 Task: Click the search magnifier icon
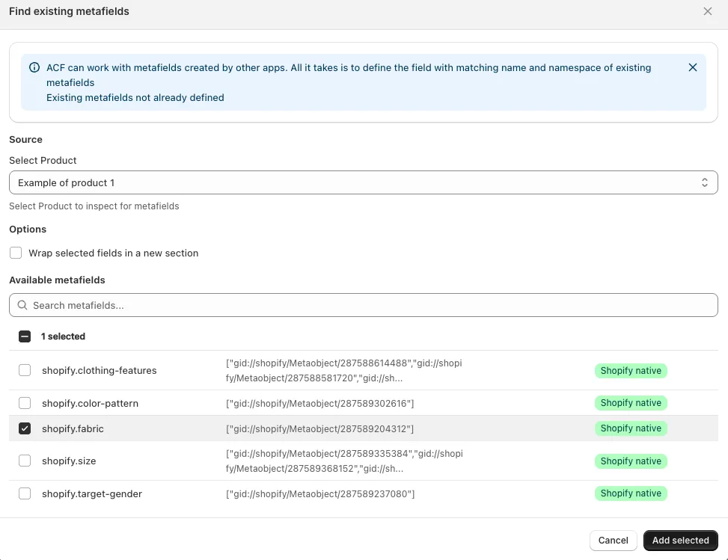click(22, 305)
